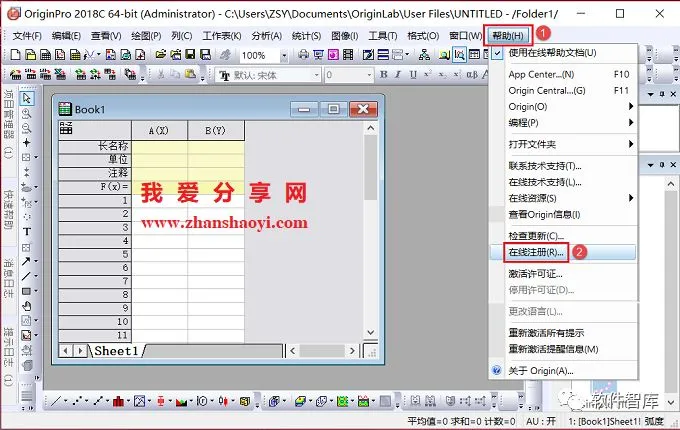The width and height of the screenshot is (680, 430).
Task: Expand the 在线资源(S) submenu
Action: coord(563,198)
